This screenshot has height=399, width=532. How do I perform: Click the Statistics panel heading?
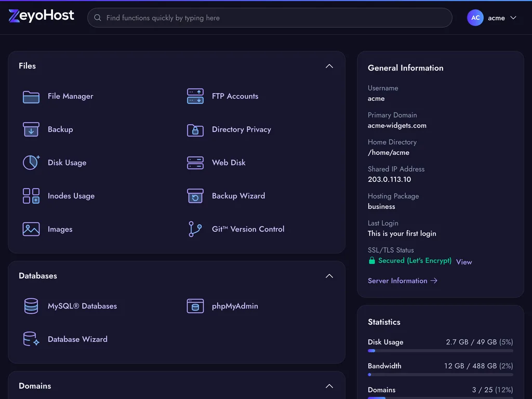tap(384, 322)
